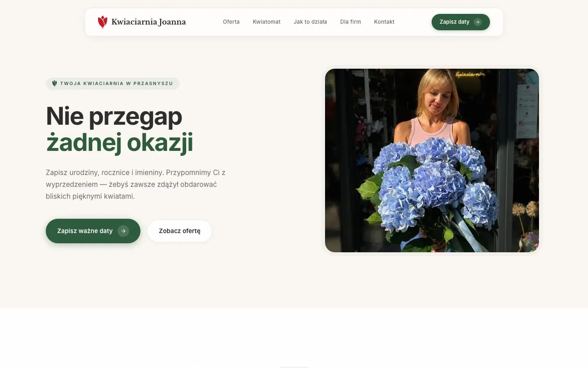Click the heading line Nie przegap
The image size is (588, 368).
click(114, 116)
